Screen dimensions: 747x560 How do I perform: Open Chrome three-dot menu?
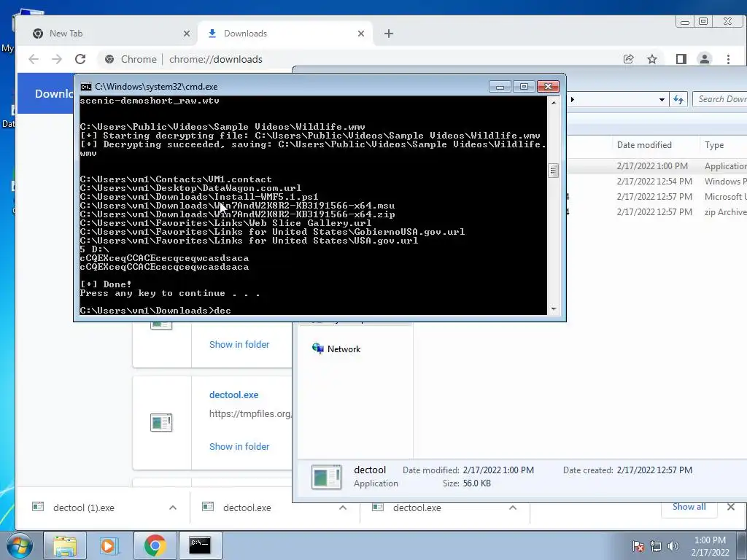click(x=728, y=59)
